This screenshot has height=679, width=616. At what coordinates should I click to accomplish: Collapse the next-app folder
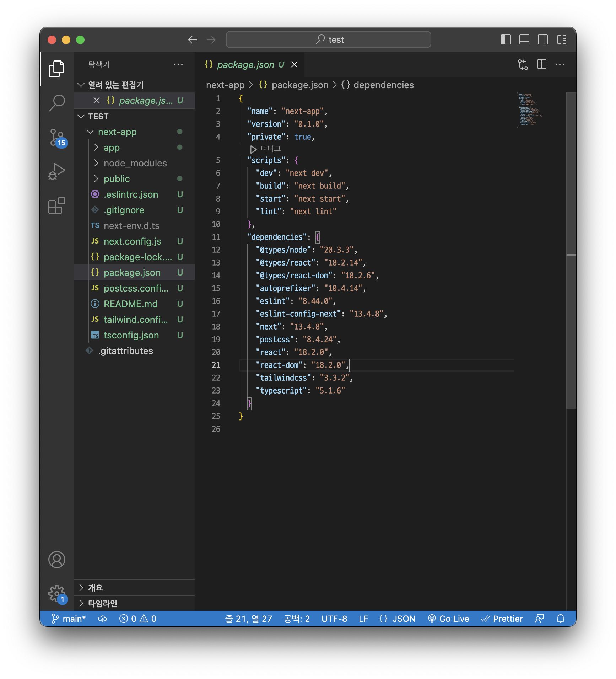coord(134,132)
